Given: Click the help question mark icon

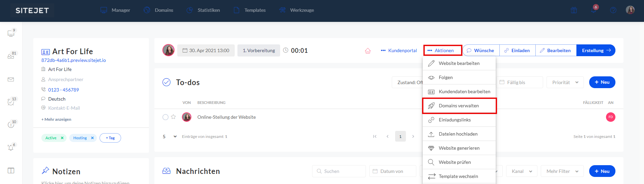Looking at the screenshot, I should tap(613, 10).
